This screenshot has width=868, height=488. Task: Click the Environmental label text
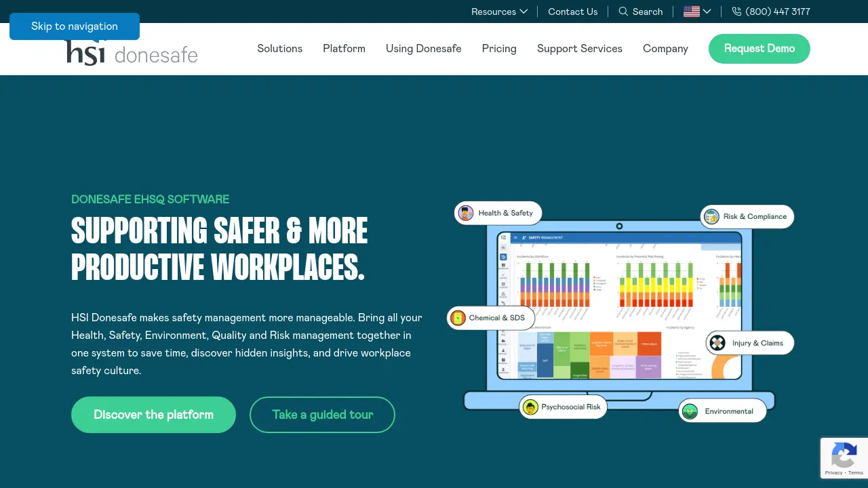(x=729, y=411)
